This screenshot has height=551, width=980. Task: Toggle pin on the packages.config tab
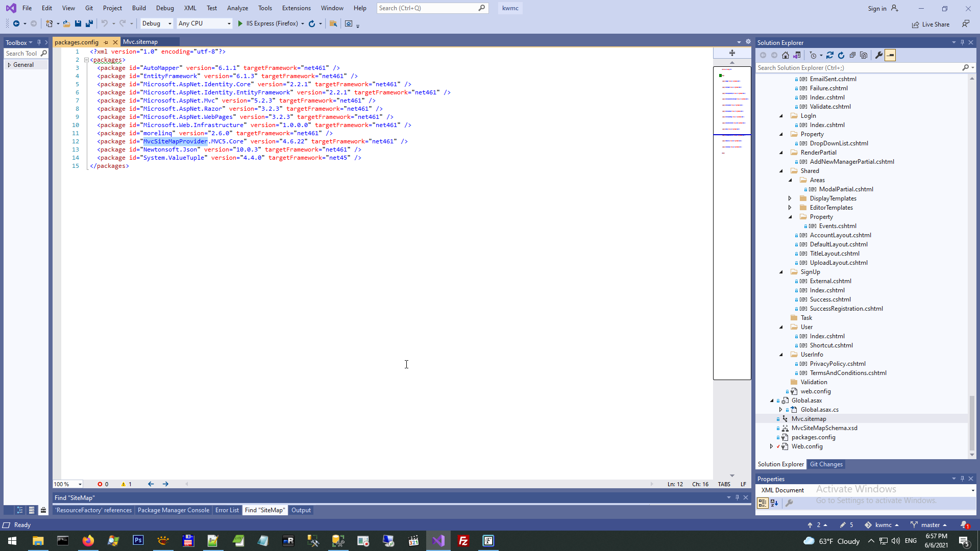pos(106,42)
